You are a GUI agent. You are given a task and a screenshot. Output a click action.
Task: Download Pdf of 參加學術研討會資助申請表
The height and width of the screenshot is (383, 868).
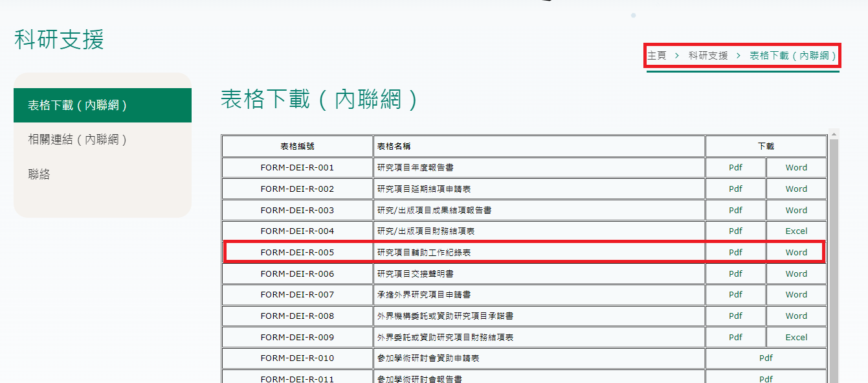click(x=766, y=358)
